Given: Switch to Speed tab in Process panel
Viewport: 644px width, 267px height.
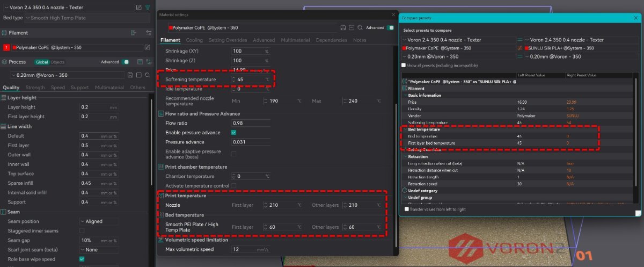Looking at the screenshot, I should click(58, 88).
